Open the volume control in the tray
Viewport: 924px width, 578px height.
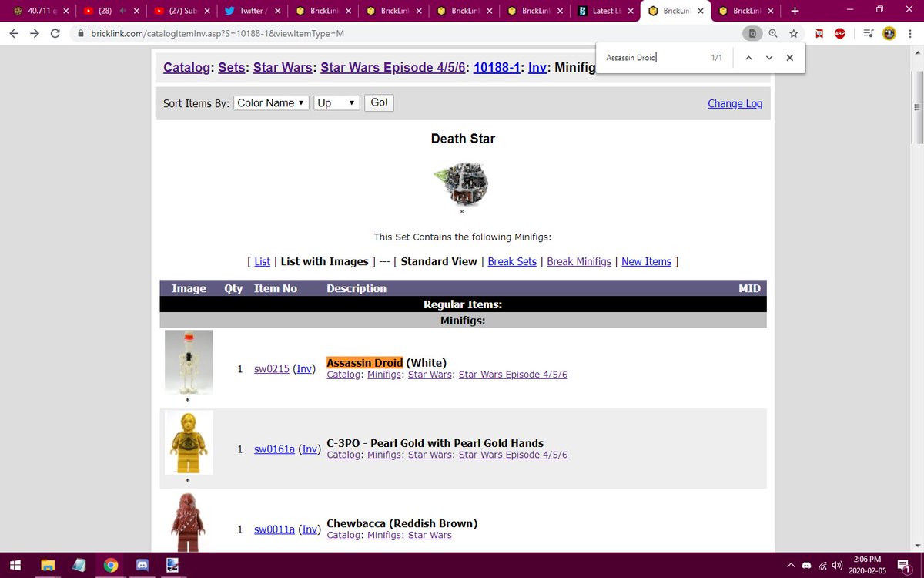tap(837, 565)
